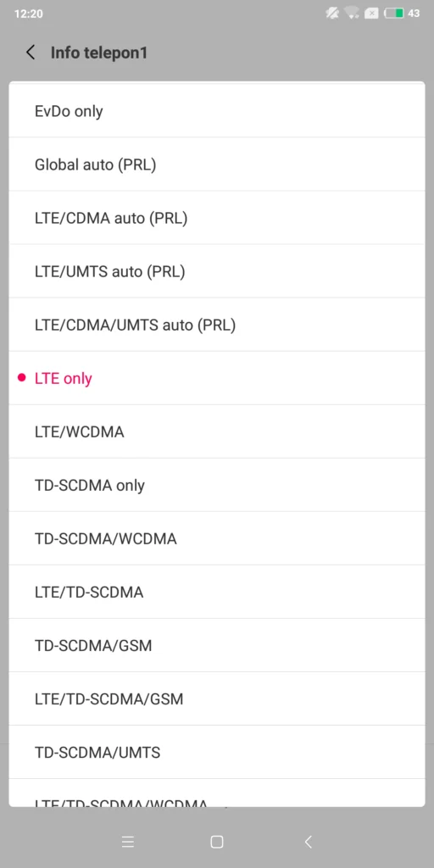Tap the back arrow beside Info telepon1
This screenshot has height=868, width=434.
[x=31, y=53]
